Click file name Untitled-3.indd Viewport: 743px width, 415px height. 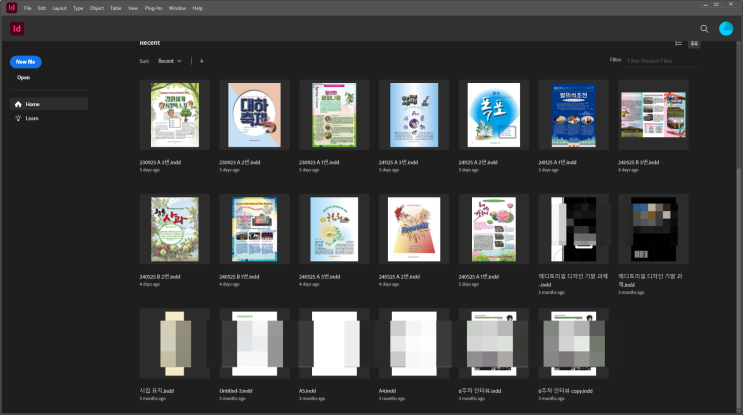pyautogui.click(x=236, y=391)
